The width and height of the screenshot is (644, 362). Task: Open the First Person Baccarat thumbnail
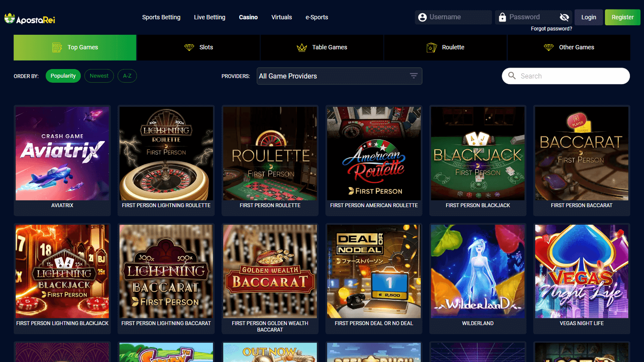[582, 154]
